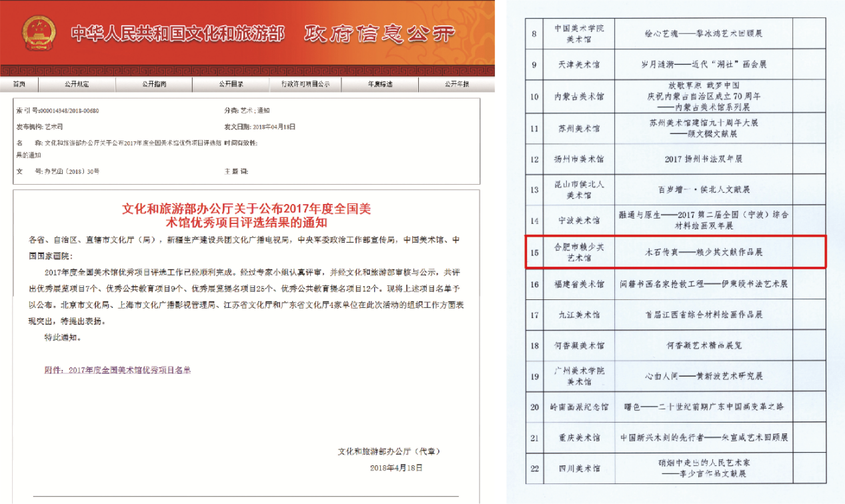The image size is (845, 504).
Task: Open the 首页 home tab
Action: [x=19, y=84]
